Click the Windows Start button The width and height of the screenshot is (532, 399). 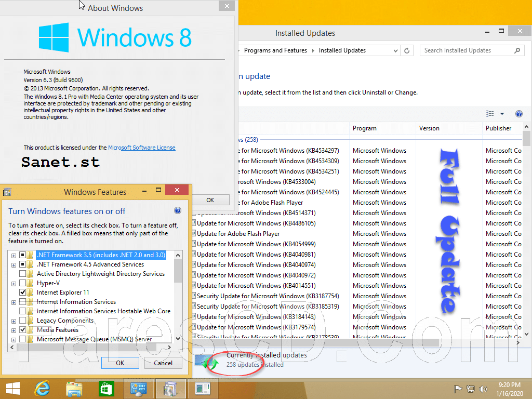click(x=13, y=389)
